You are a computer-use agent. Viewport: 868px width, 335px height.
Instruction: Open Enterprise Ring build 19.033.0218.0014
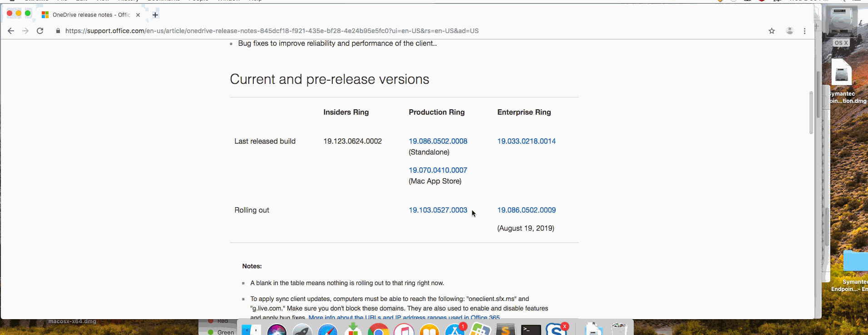(526, 141)
